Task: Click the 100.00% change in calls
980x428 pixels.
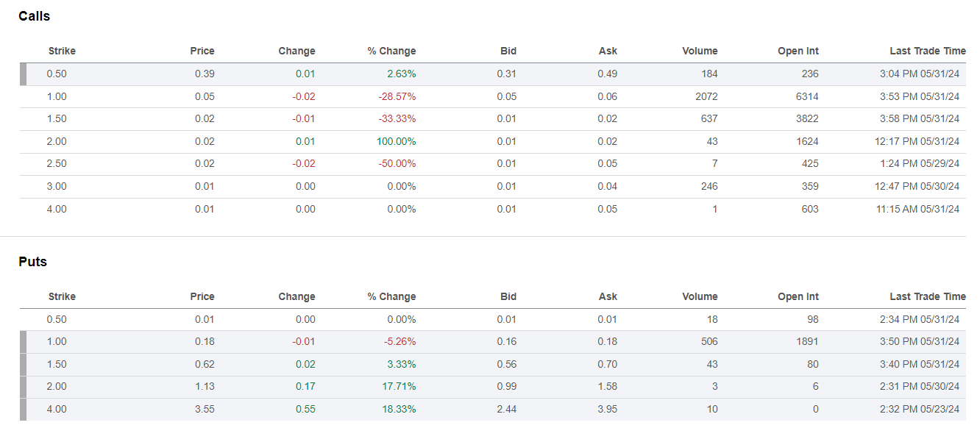Action: [396, 141]
